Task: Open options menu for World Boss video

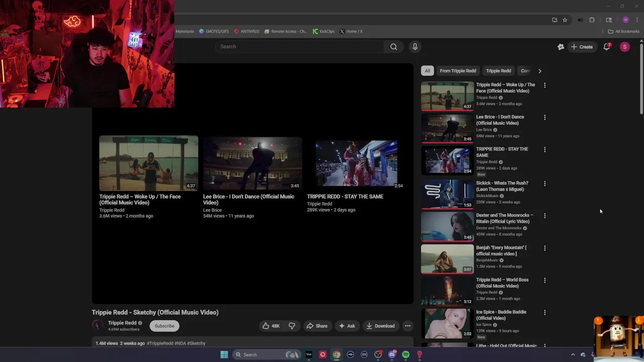Action: [x=544, y=280]
